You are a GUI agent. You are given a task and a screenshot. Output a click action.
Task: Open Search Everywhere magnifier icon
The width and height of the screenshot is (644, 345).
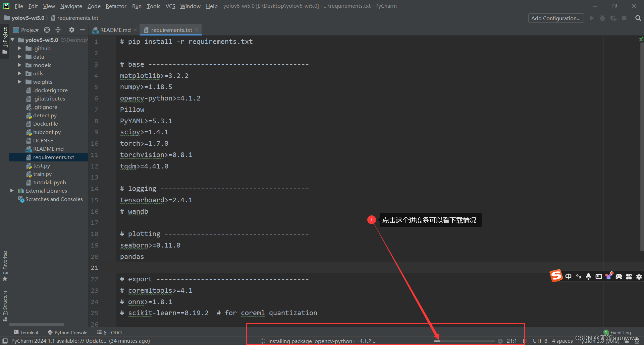point(638,18)
